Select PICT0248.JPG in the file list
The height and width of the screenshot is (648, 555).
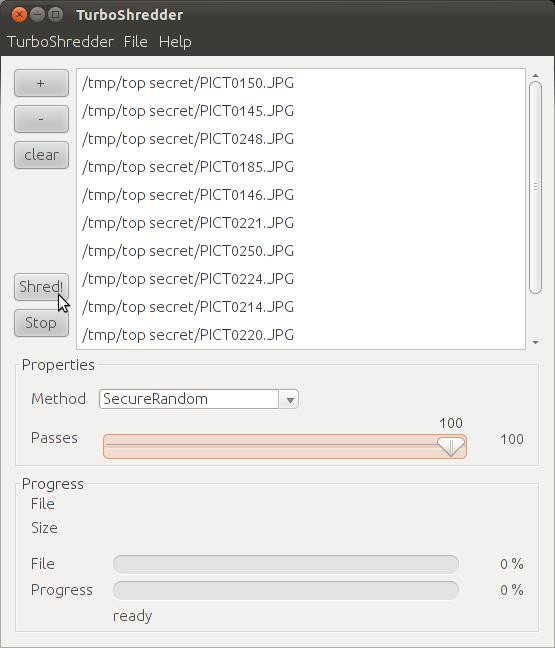tap(301, 139)
